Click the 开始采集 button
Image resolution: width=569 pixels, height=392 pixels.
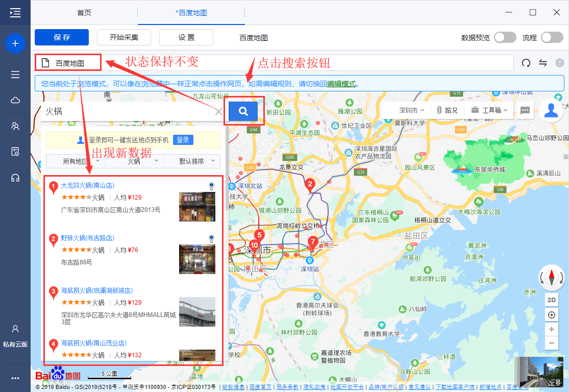pyautogui.click(x=124, y=37)
